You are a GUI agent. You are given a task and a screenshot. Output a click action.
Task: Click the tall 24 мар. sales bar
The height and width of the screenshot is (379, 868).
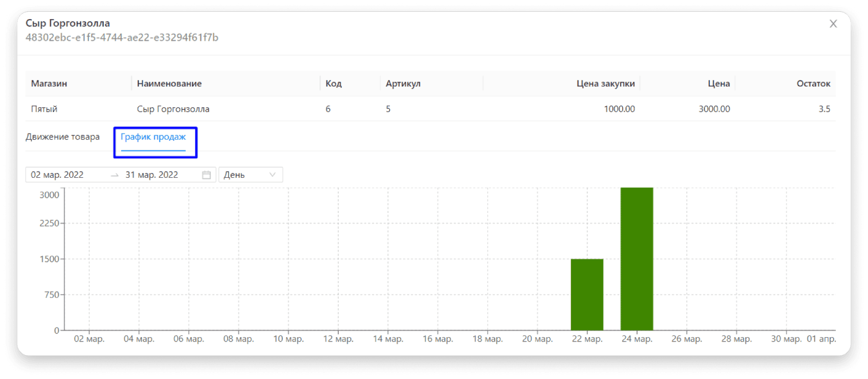(637, 259)
